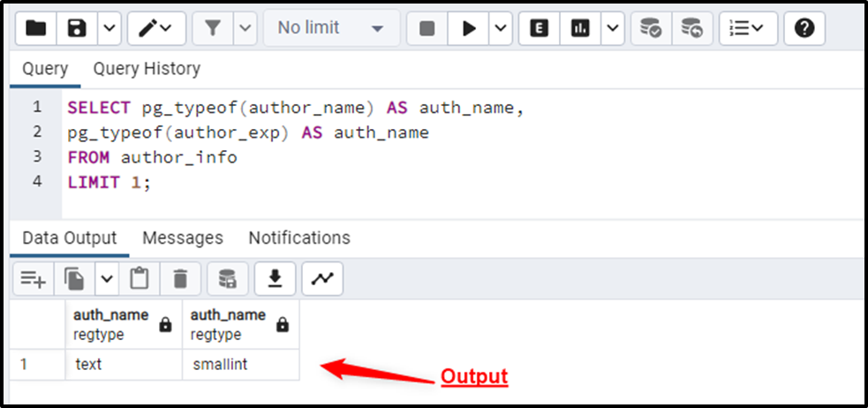
Task: Click line number 3 in the editor gutter
Action: [36, 156]
